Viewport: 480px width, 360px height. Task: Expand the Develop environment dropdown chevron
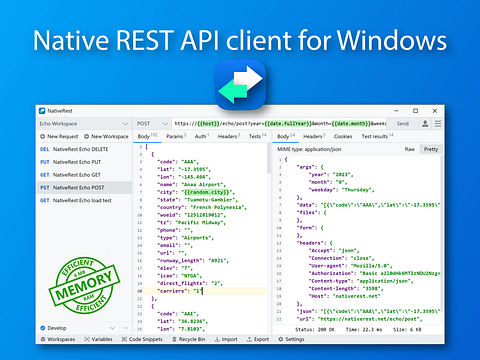click(x=113, y=328)
